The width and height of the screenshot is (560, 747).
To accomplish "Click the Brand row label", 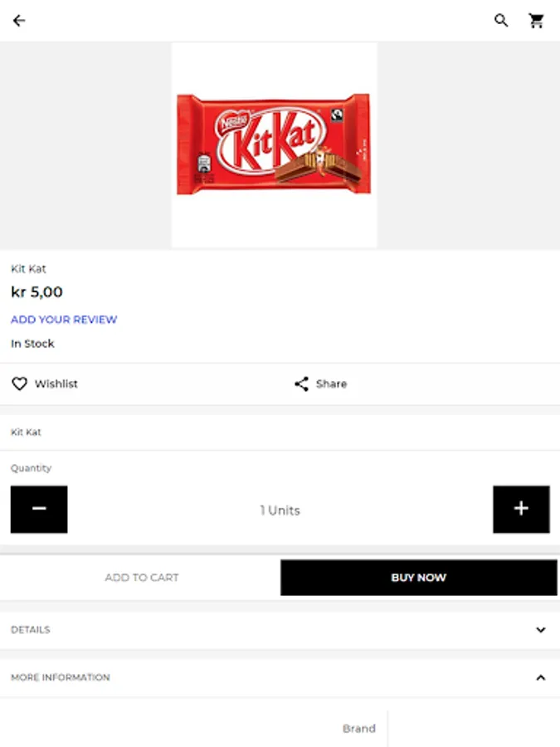I will (358, 728).
